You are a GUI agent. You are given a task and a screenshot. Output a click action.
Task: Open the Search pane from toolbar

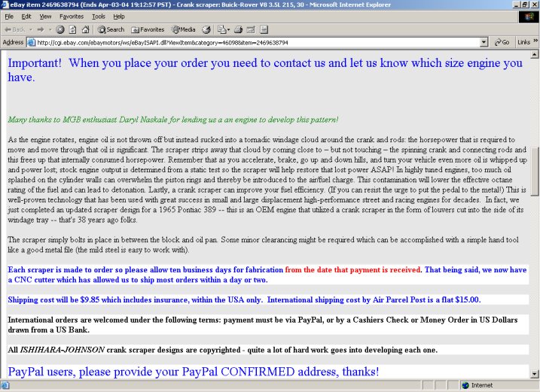[x=111, y=29]
